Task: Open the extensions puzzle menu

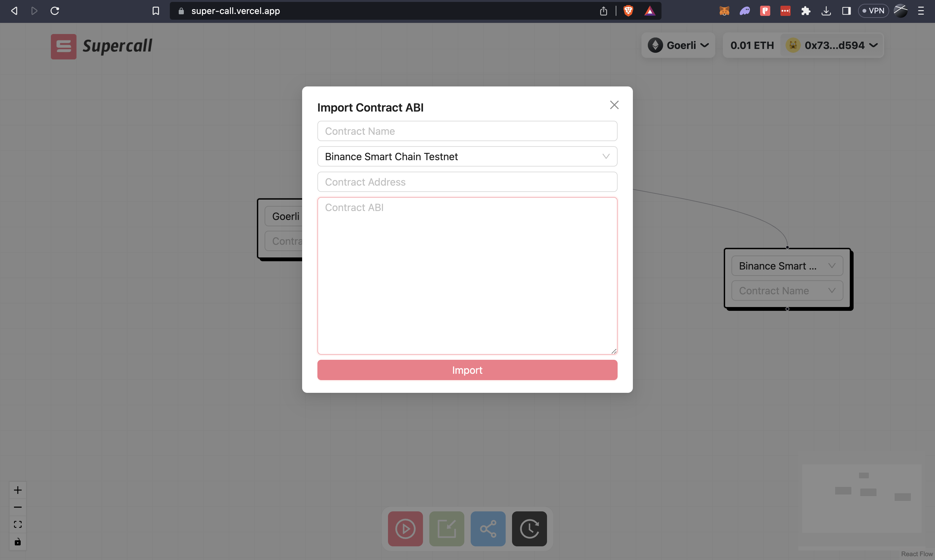Action: coord(806,11)
